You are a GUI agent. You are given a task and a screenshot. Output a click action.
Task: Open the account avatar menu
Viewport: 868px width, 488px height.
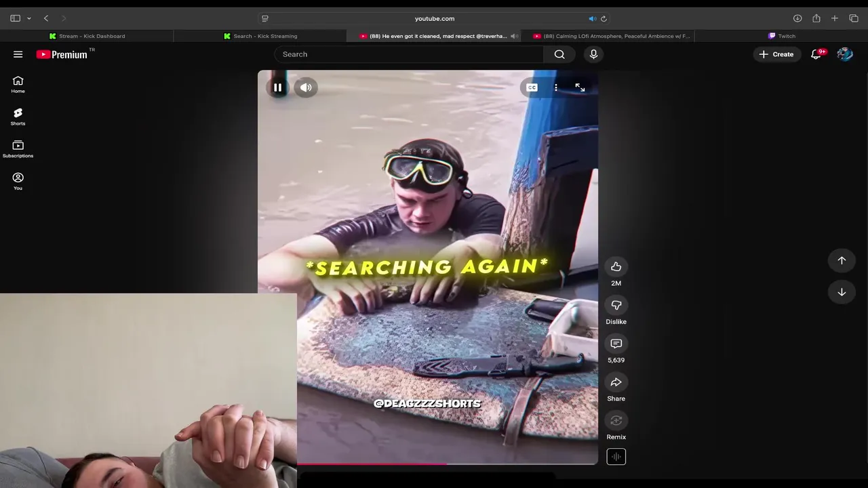(844, 54)
